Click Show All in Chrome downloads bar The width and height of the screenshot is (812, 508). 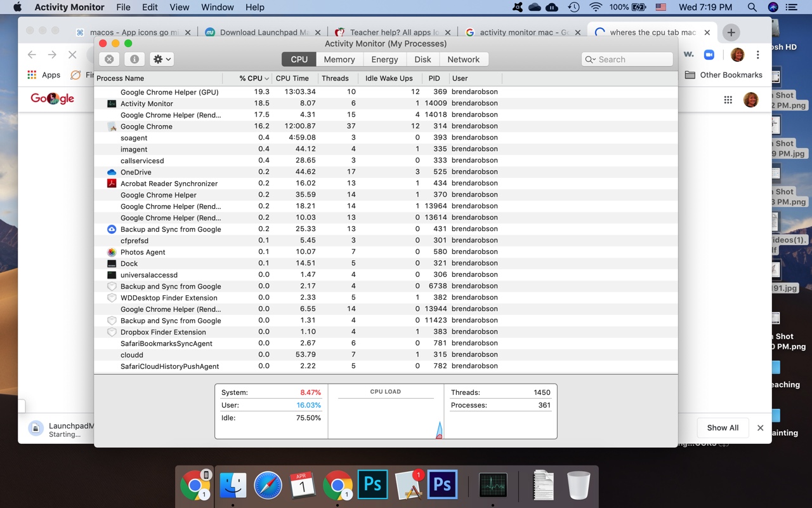coord(723,428)
